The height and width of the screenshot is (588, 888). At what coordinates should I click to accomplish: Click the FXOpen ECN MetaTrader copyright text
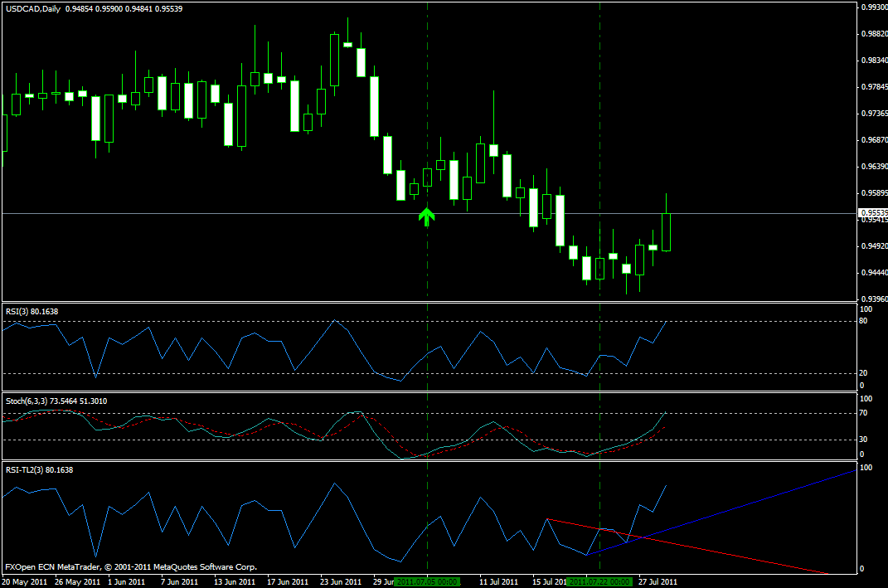coord(131,567)
